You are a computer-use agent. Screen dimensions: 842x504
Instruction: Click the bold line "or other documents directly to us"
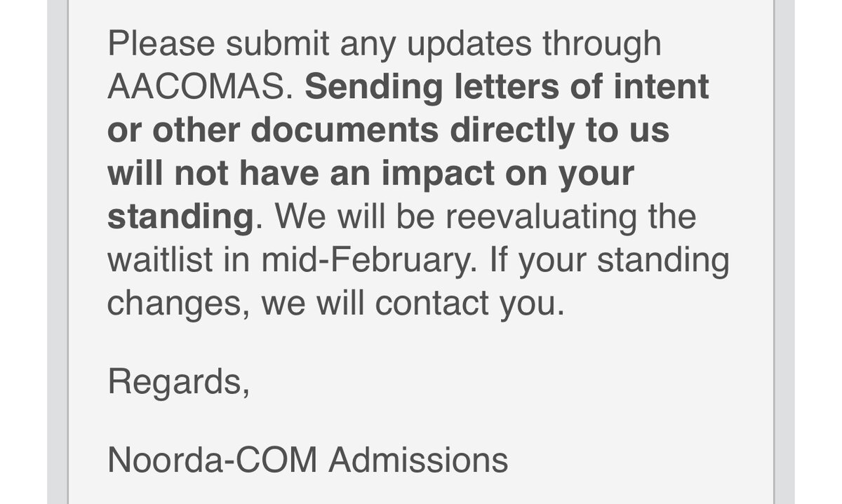click(x=388, y=131)
